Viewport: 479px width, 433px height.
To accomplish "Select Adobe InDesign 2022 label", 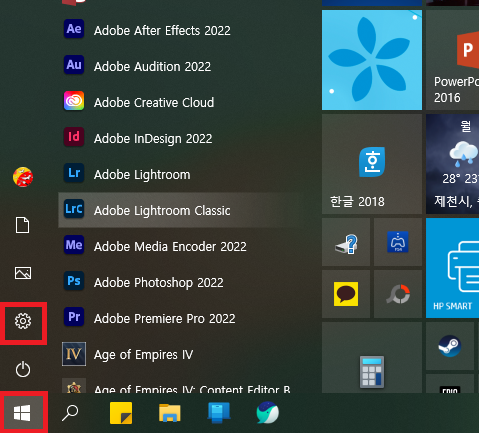I will click(153, 139).
